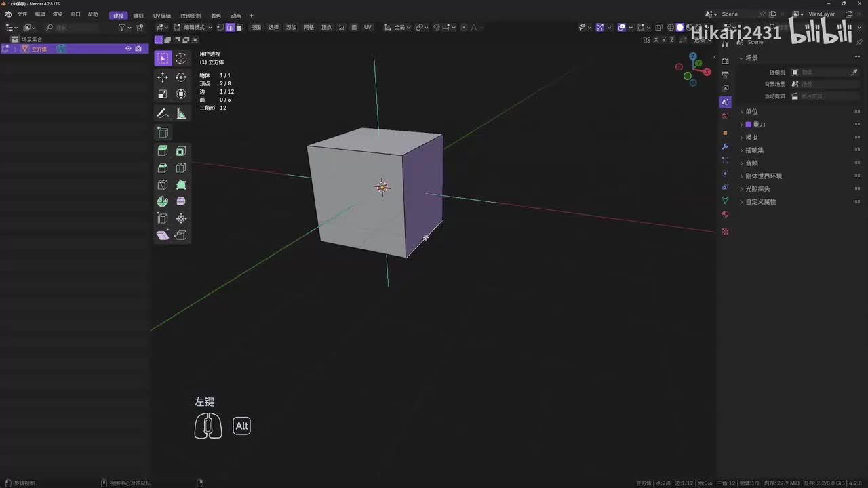This screenshot has width=868, height=488.
Task: Pick the Measure tool
Action: [x=181, y=113]
